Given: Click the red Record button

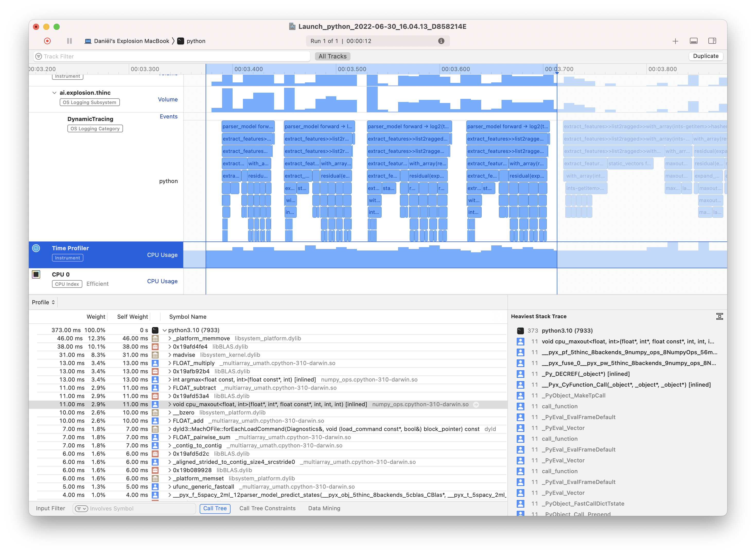Looking at the screenshot, I should click(x=47, y=41).
